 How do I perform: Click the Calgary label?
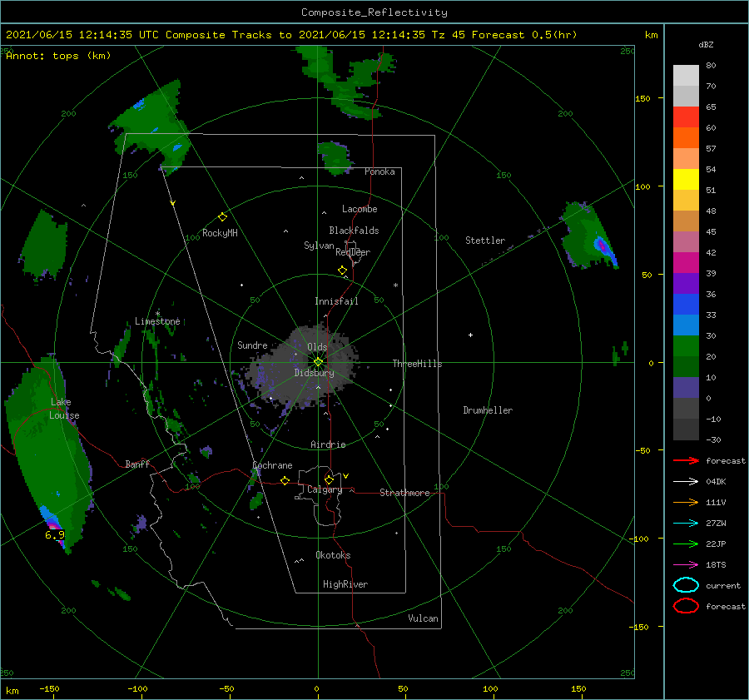325,489
